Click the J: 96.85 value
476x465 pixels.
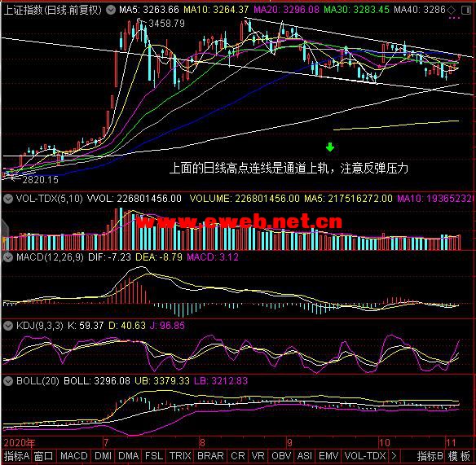tap(167, 326)
